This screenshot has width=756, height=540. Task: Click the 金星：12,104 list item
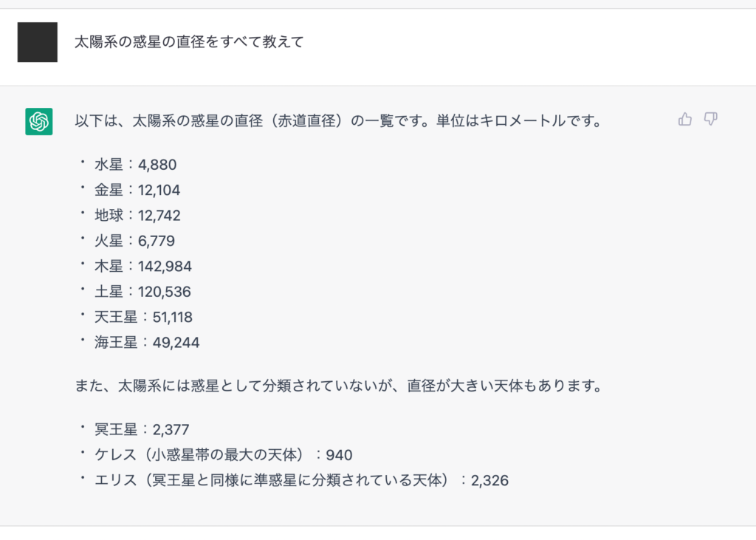137,190
